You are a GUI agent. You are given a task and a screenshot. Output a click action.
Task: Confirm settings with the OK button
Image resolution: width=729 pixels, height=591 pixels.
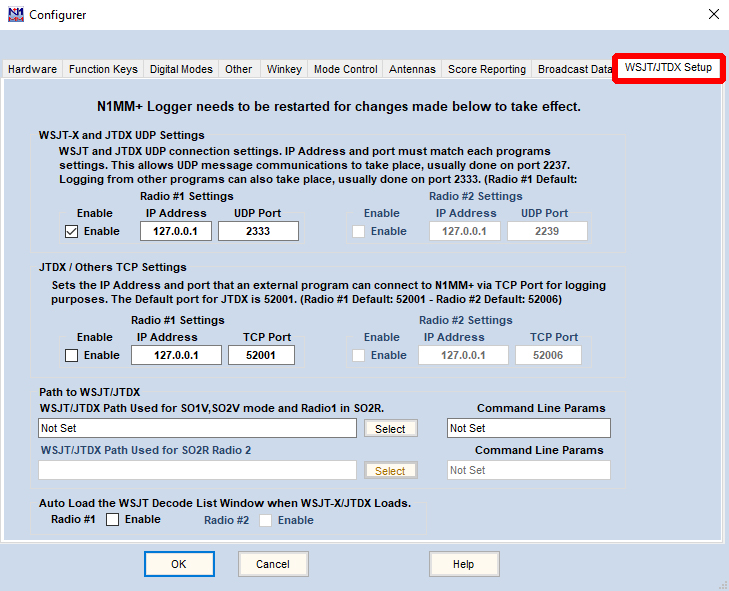click(x=179, y=564)
